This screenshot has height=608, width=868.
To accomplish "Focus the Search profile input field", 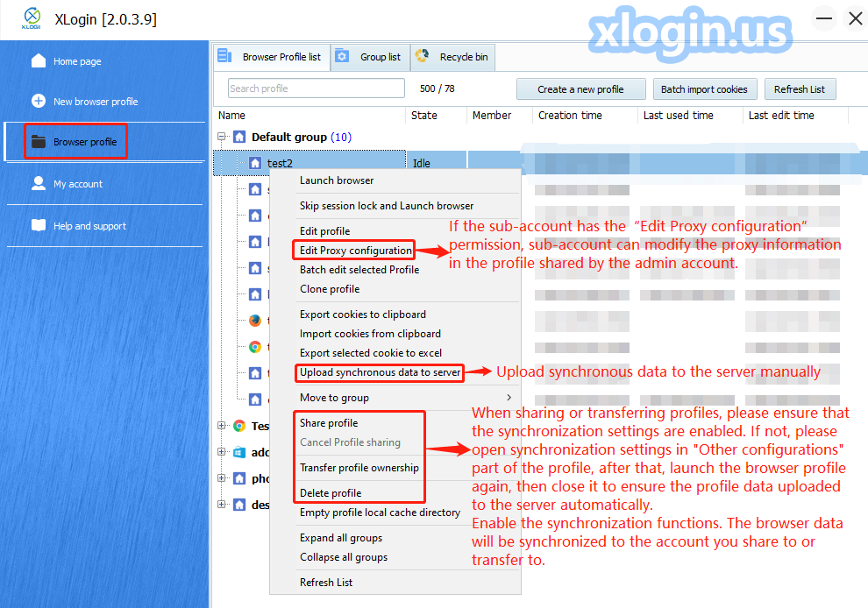I will tap(317, 88).
